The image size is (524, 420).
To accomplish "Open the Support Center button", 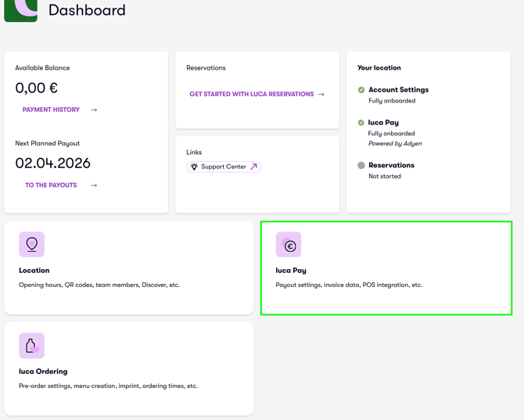I will coord(224,167).
